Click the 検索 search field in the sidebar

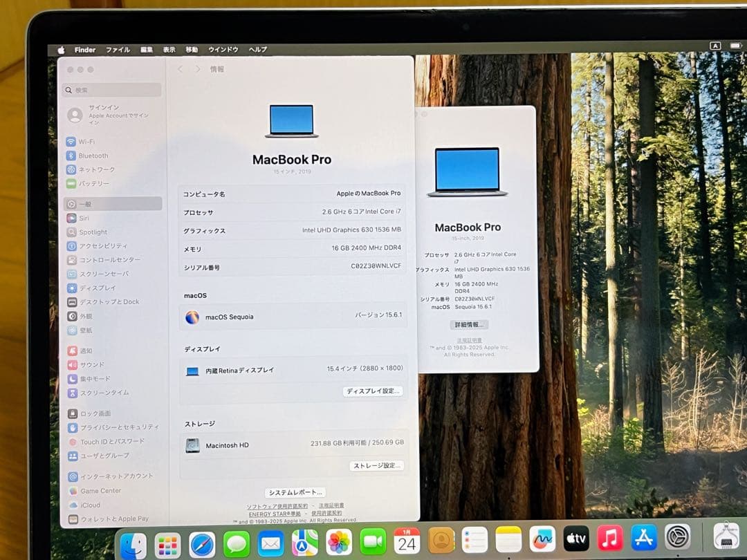tap(111, 90)
